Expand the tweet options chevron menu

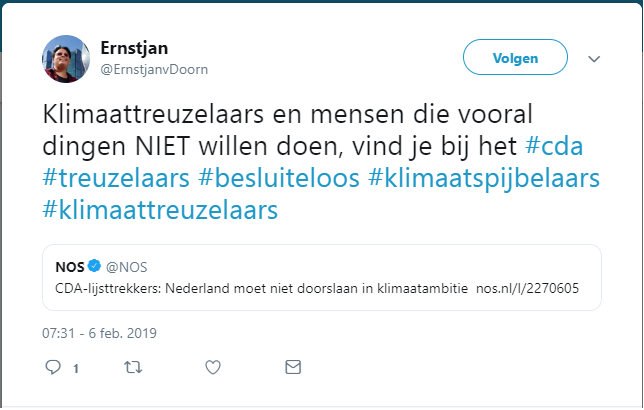pyautogui.click(x=594, y=59)
